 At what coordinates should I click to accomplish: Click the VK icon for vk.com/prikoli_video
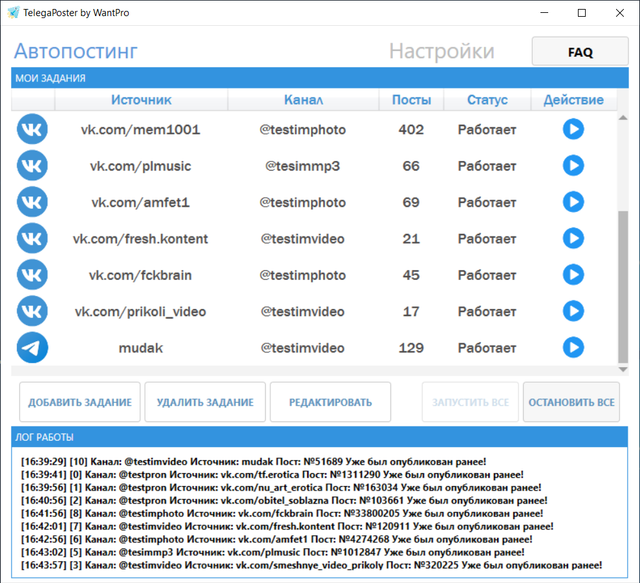point(32,311)
